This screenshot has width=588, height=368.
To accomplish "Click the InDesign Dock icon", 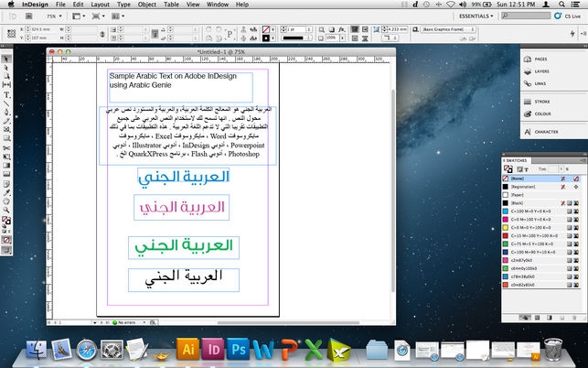I will pyautogui.click(x=213, y=349).
